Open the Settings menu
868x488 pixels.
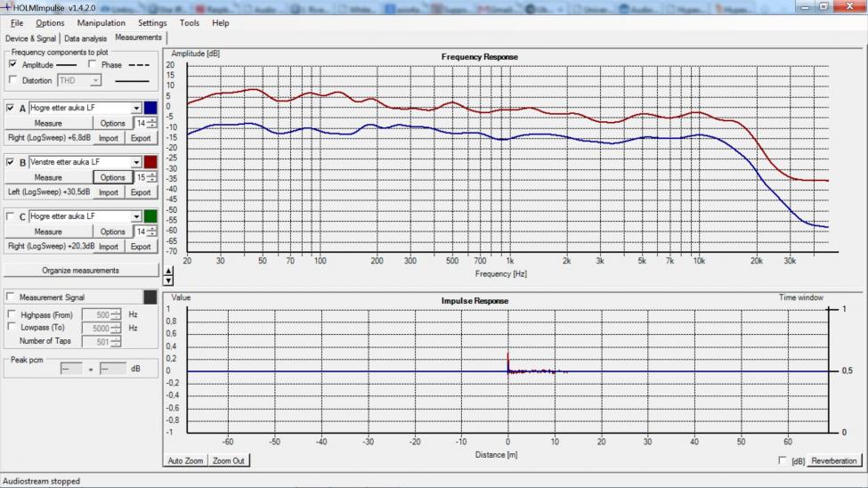[152, 23]
